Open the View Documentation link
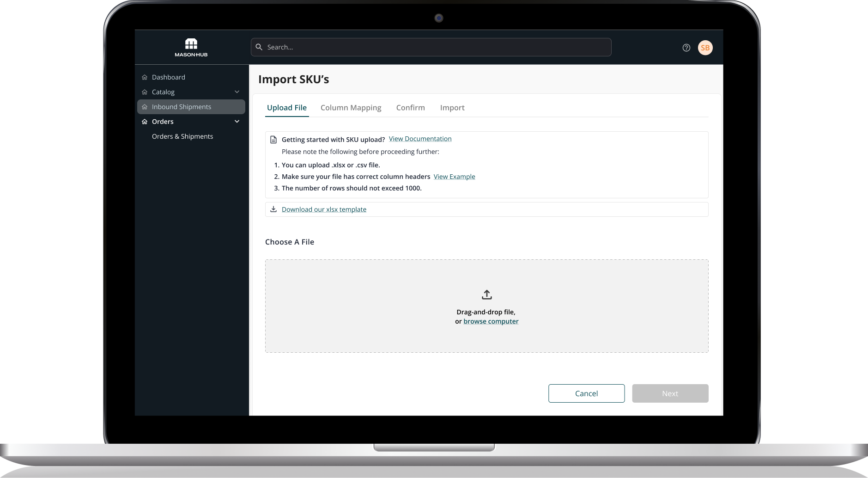This screenshot has height=478, width=868. coord(420,139)
